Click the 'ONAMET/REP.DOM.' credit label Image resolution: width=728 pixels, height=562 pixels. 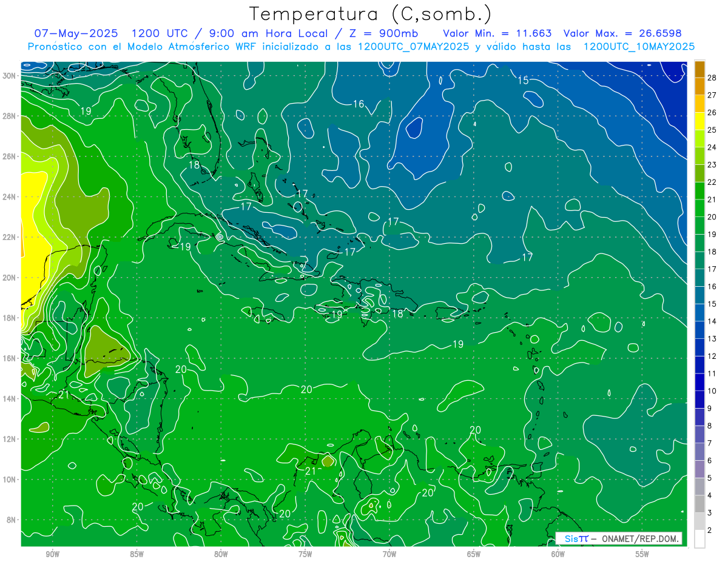coord(640,538)
